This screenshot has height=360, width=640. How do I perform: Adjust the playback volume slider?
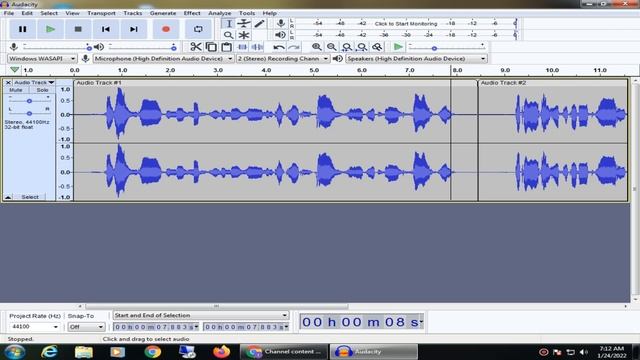tap(143, 48)
